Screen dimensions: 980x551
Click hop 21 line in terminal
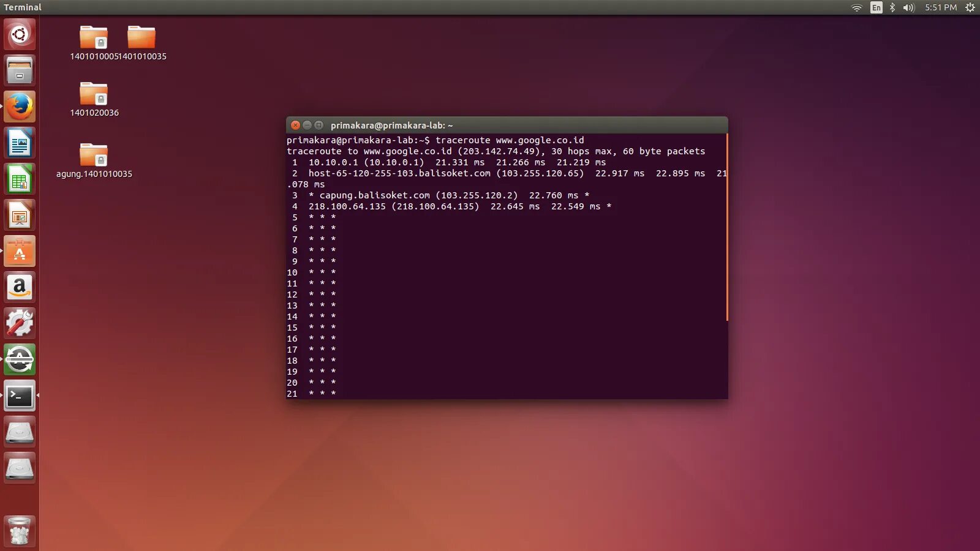click(x=311, y=394)
